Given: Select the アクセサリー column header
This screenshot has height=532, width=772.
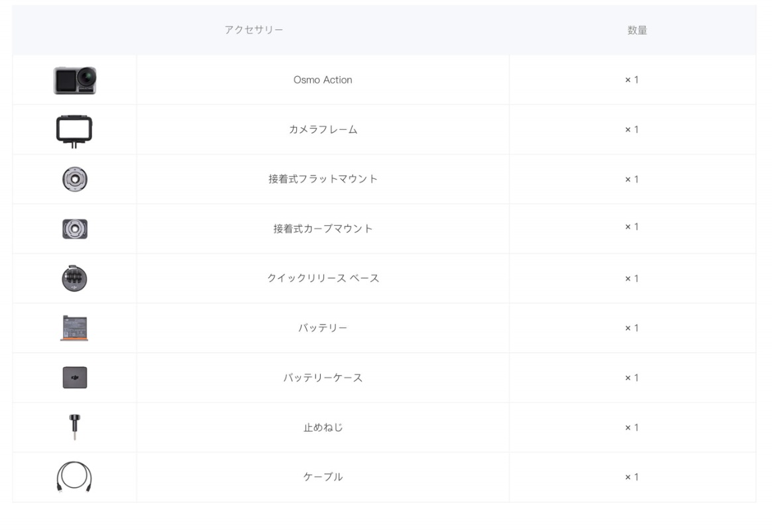Looking at the screenshot, I should pos(254,30).
